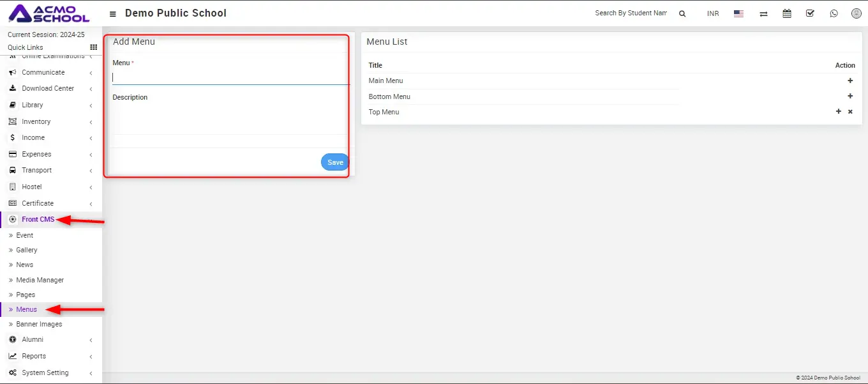
Task: Expand the System Setting section
Action: pos(45,372)
